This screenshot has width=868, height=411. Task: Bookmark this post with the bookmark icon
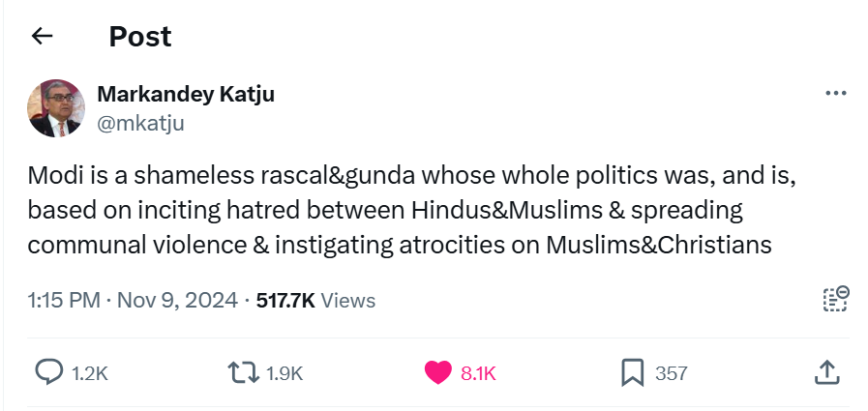[633, 372]
